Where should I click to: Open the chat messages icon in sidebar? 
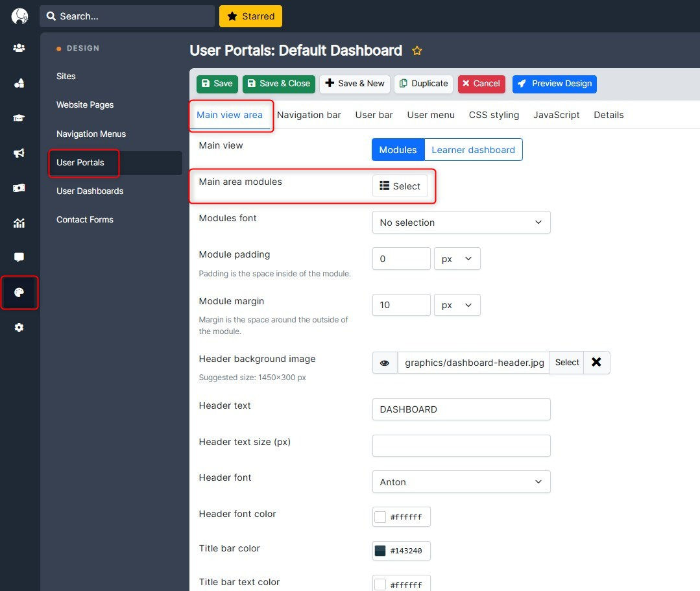[19, 257]
